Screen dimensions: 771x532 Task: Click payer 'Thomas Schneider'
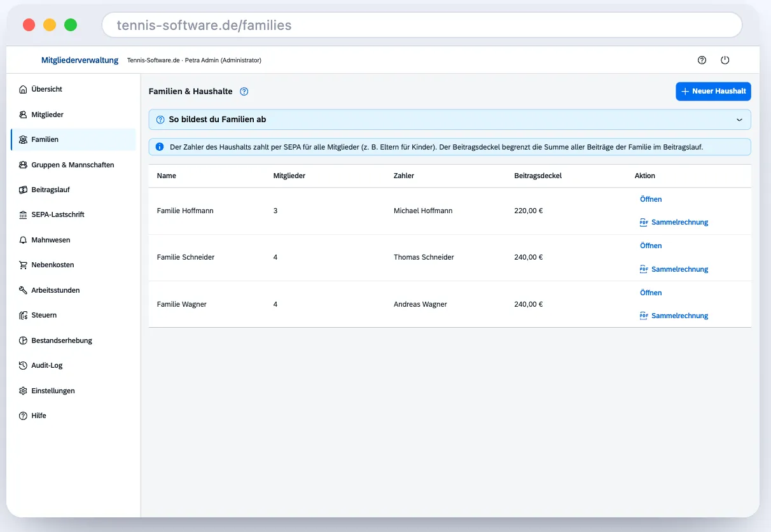[x=424, y=257]
